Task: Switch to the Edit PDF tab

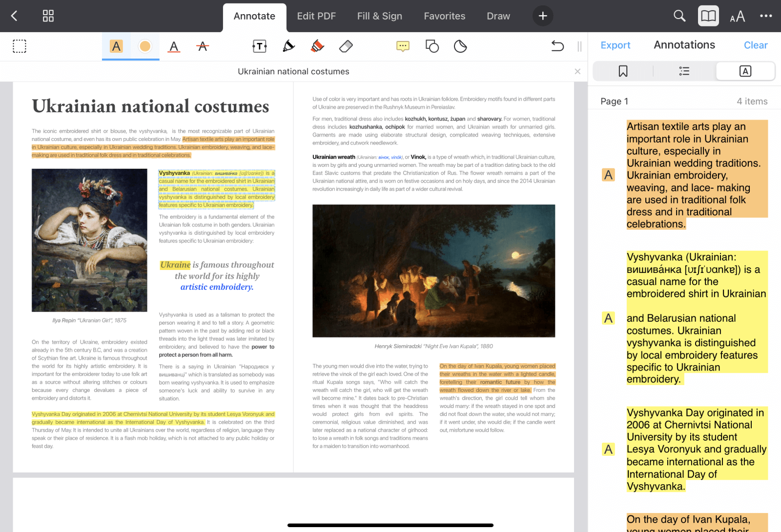Action: point(316,16)
